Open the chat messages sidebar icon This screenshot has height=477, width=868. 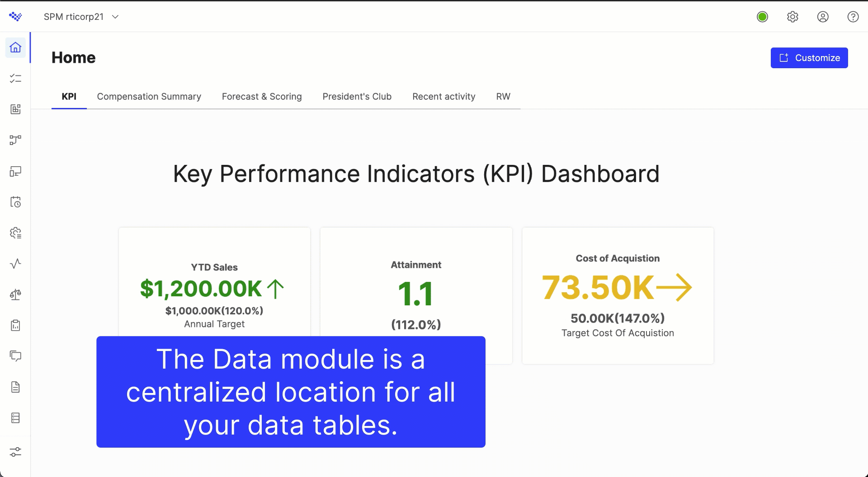(15, 355)
